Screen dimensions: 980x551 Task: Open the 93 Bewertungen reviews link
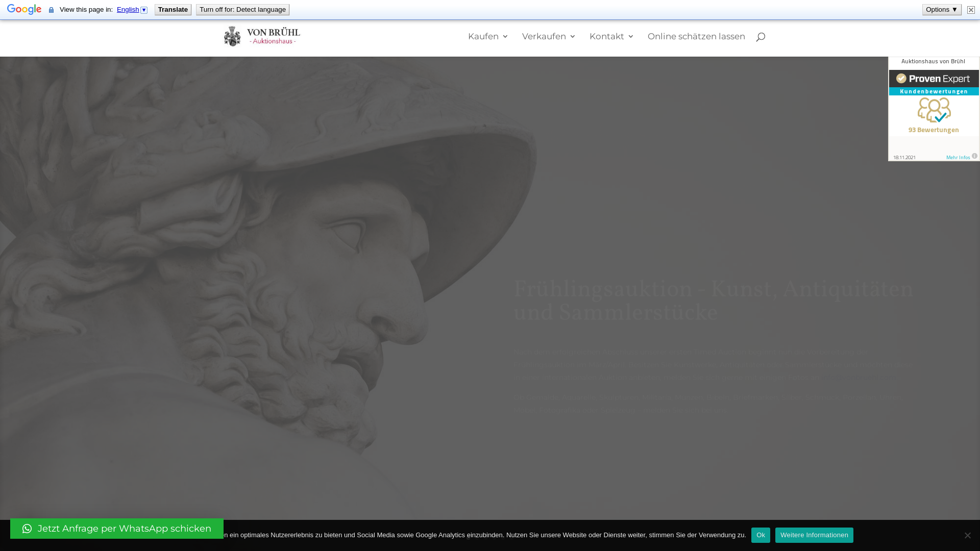[x=933, y=130]
